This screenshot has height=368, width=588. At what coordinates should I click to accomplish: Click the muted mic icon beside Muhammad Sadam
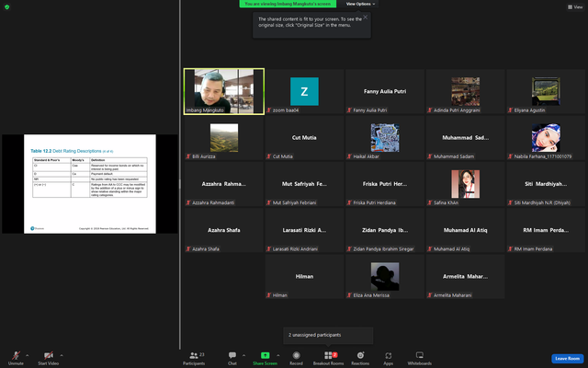[x=430, y=156]
